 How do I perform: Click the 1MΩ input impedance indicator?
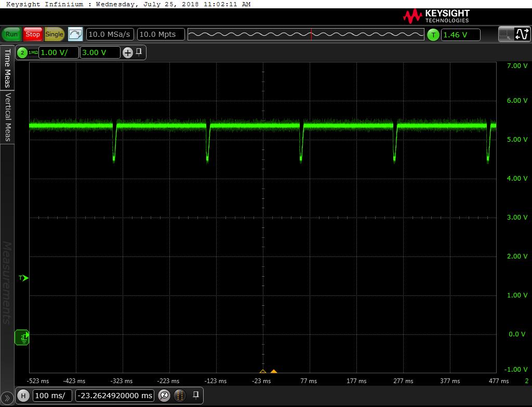[33, 52]
